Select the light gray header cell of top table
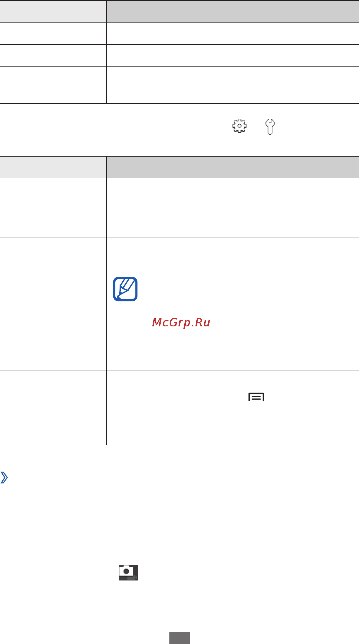Viewport: 359px width, 644px height. (x=53, y=11)
